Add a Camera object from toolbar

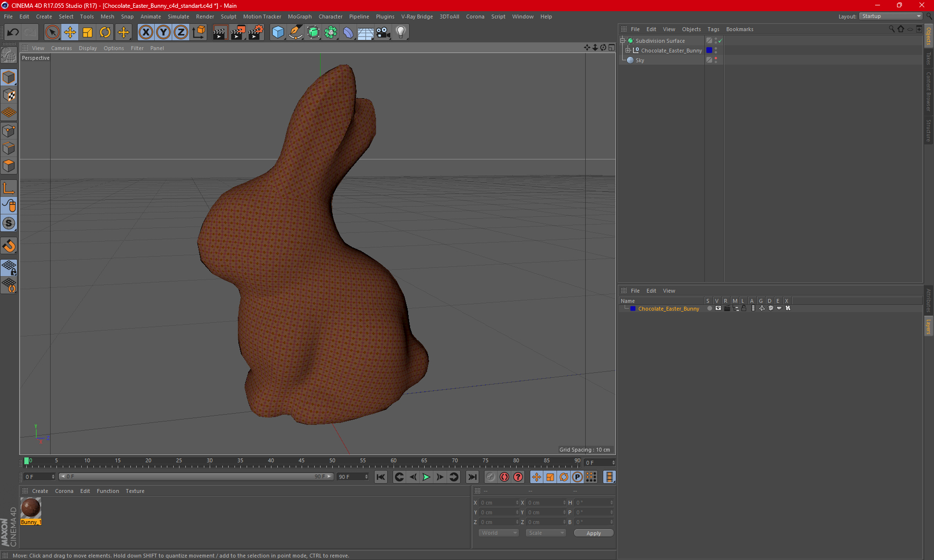(x=383, y=33)
